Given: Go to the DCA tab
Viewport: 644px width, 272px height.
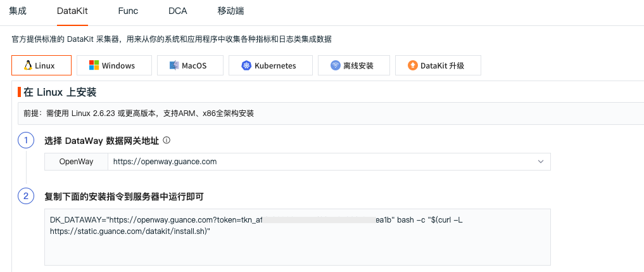Looking at the screenshot, I should [177, 11].
